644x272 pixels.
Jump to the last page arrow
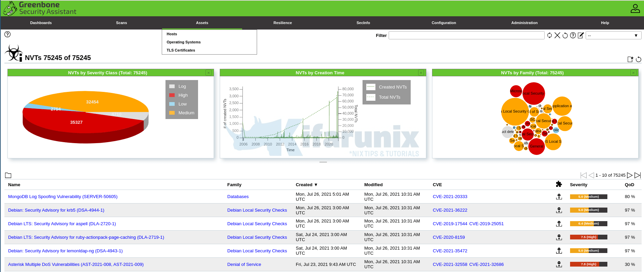point(638,175)
